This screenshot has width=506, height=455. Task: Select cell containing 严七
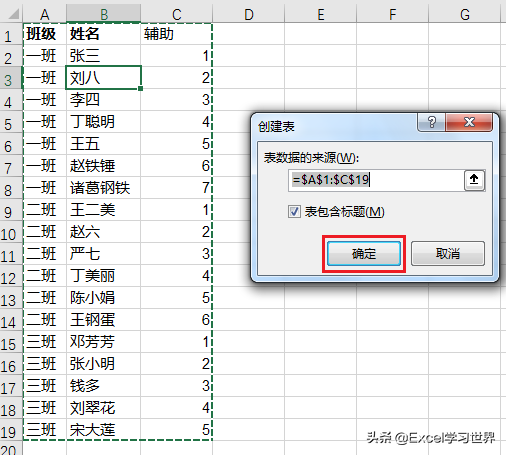click(x=104, y=254)
